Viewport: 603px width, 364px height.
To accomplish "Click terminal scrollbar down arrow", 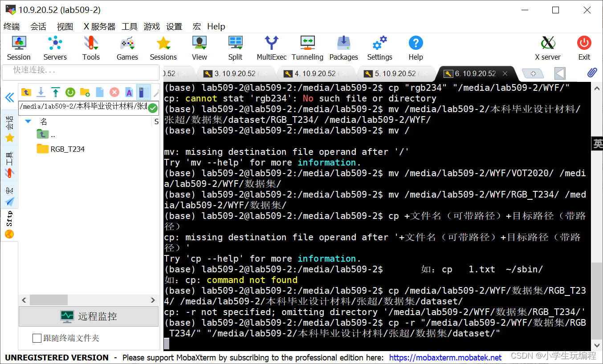I will pos(597,345).
